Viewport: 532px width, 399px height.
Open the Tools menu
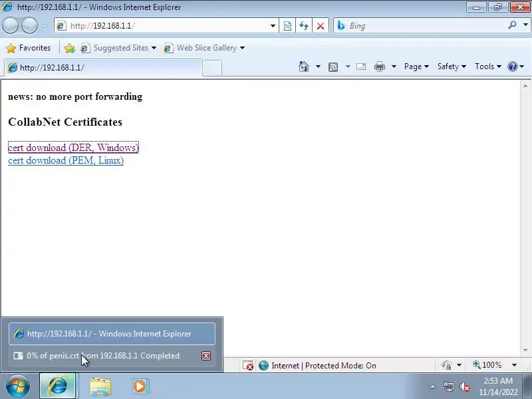[x=488, y=66]
